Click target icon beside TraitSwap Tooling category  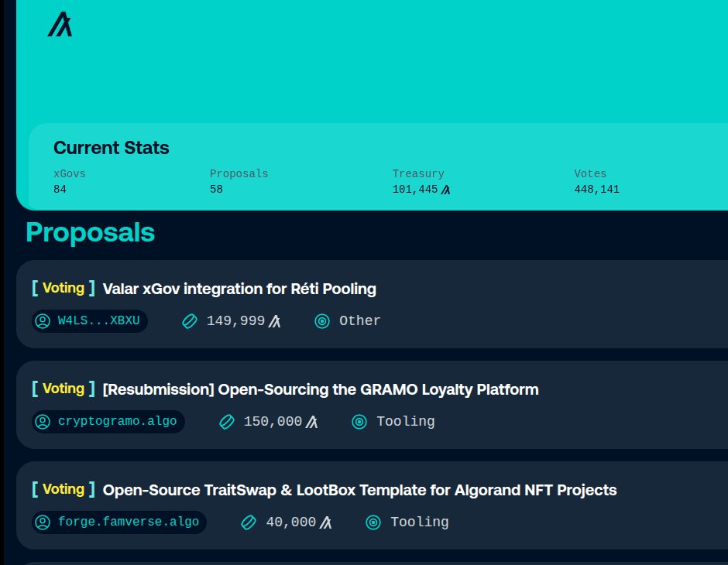coord(373,522)
